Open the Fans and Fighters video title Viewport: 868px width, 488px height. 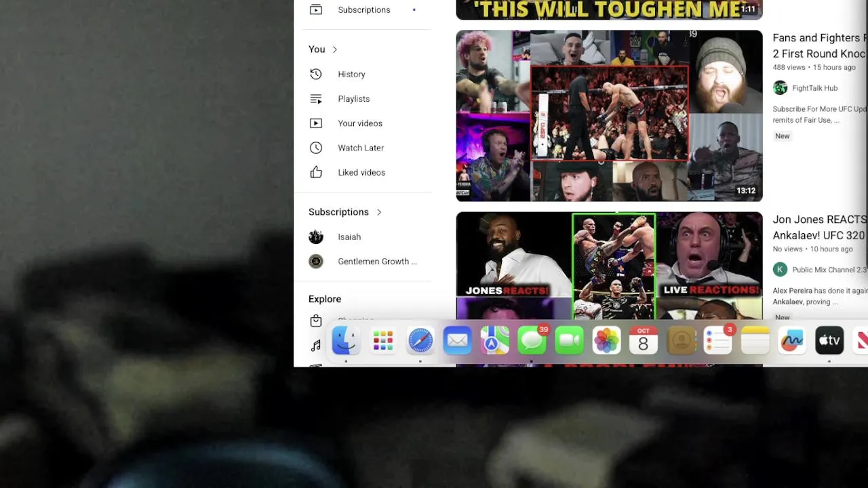click(820, 46)
